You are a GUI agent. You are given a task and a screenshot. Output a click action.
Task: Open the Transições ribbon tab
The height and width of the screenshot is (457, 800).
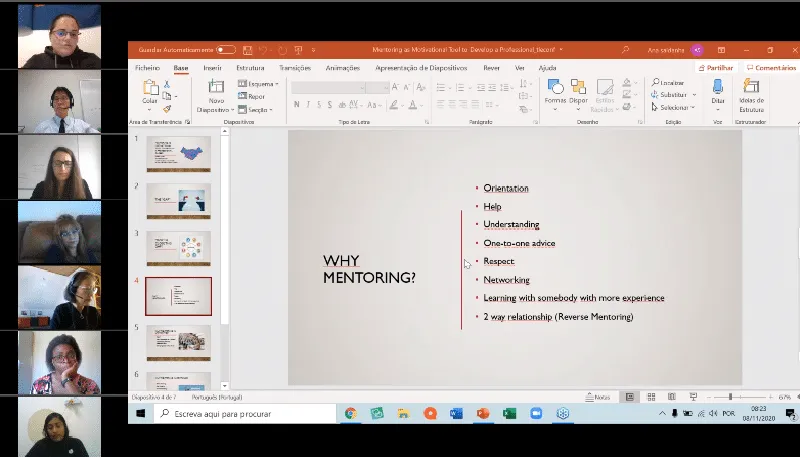tap(295, 68)
